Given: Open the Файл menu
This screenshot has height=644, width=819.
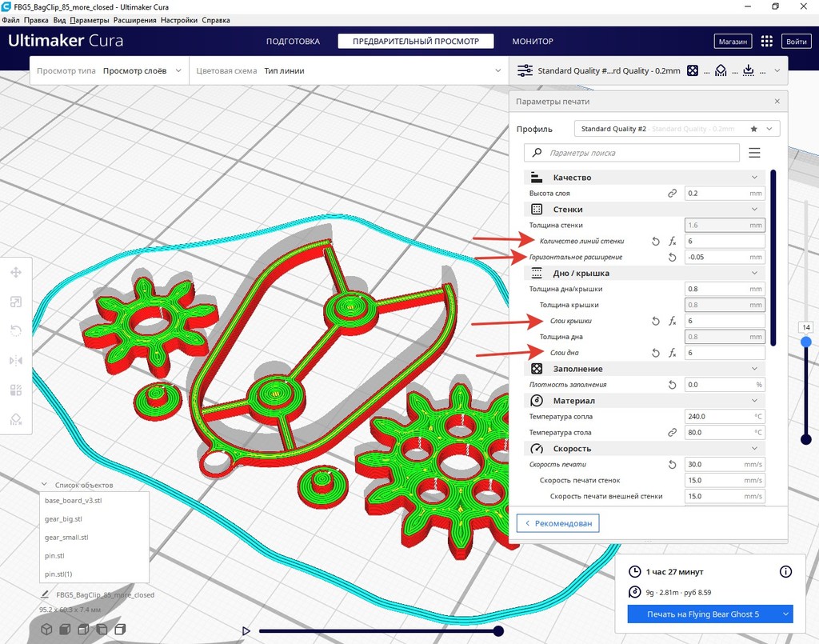Looking at the screenshot, I should (x=11, y=20).
